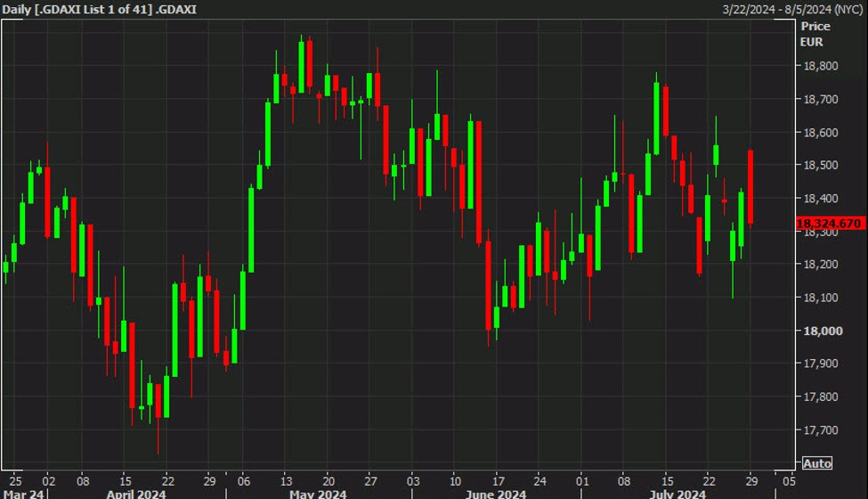Screen dimensions: 868x499
Task: Click the 22 date tick in April
Action: click(167, 480)
